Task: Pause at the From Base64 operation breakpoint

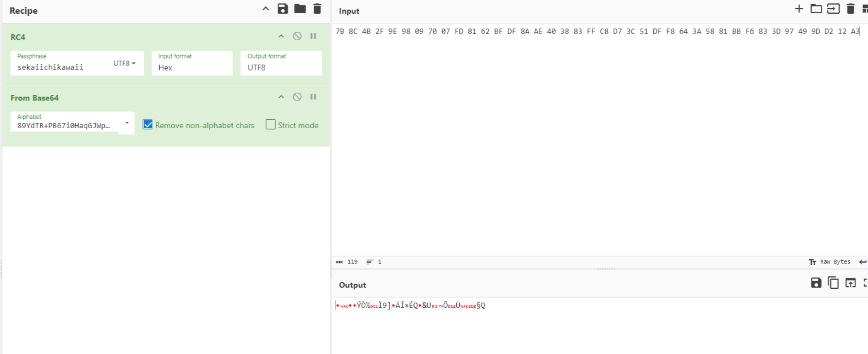Action: point(313,97)
